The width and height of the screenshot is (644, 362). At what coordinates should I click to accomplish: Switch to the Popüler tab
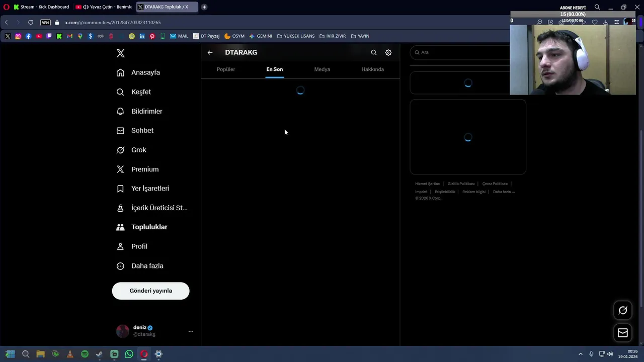(x=226, y=69)
